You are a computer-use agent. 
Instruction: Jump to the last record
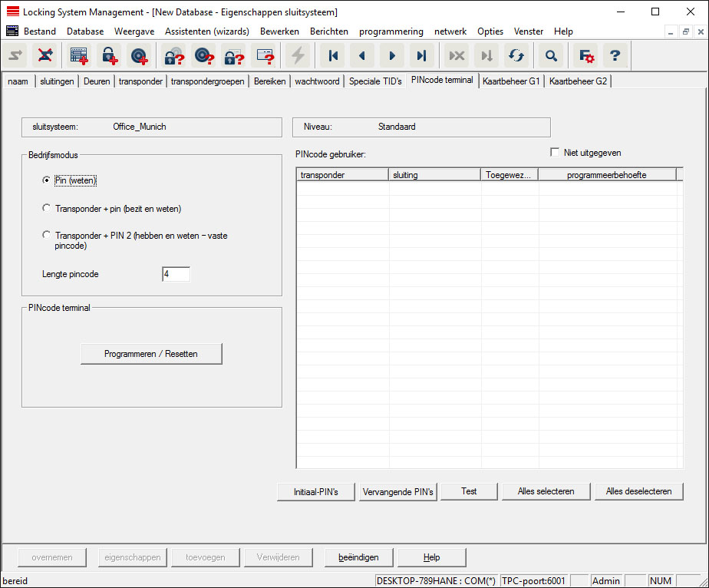420,55
